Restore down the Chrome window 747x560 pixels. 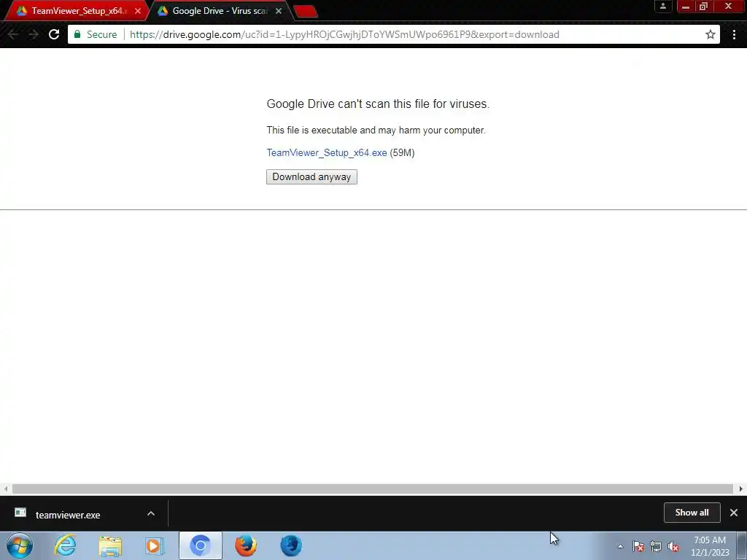click(703, 6)
